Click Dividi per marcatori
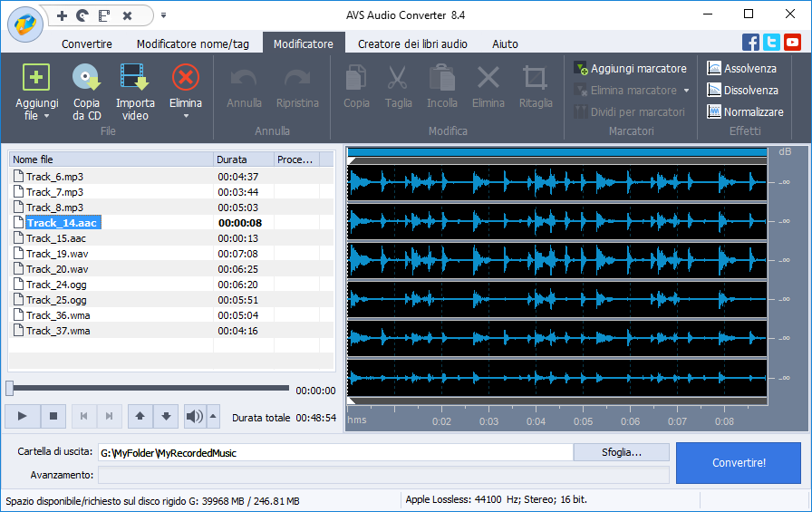 (x=629, y=111)
